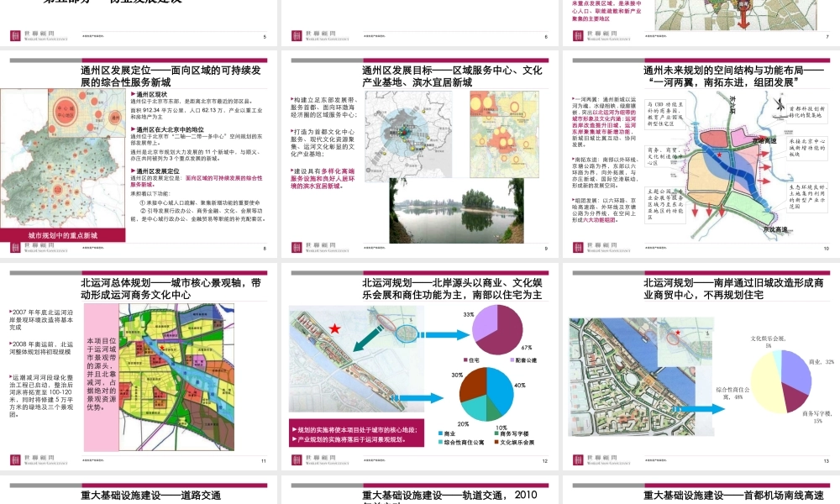Click the bullet 2008年奥运前，北运河整体规划
Screen dimensions: 840x504
tap(40, 348)
